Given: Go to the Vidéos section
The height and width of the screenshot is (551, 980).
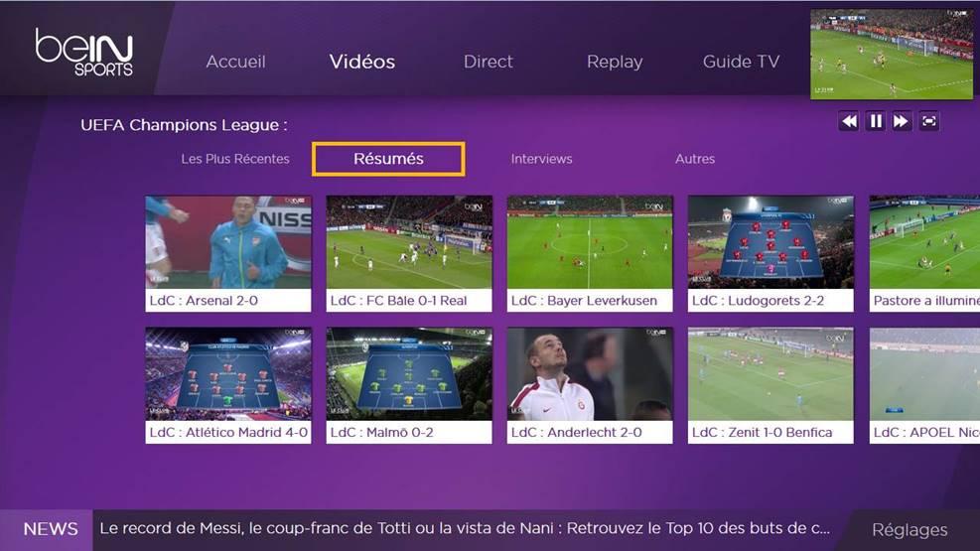Looking at the screenshot, I should (361, 62).
